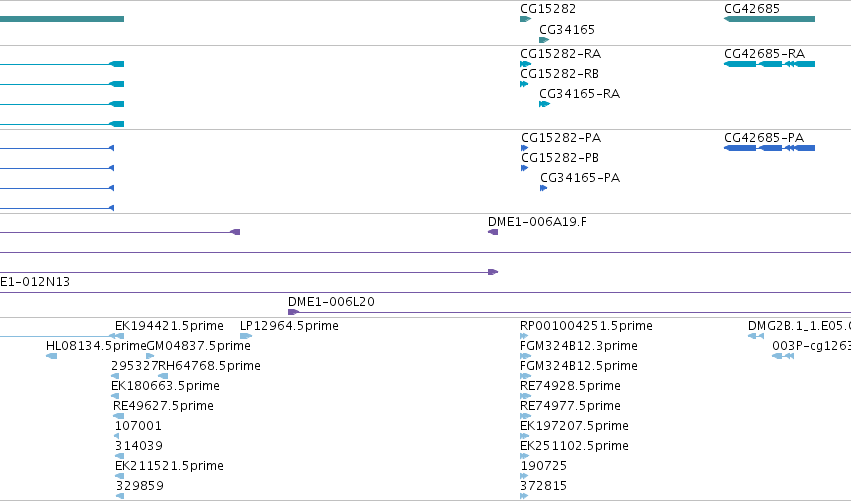Select the CG42685-PA protein glyph

[770, 148]
